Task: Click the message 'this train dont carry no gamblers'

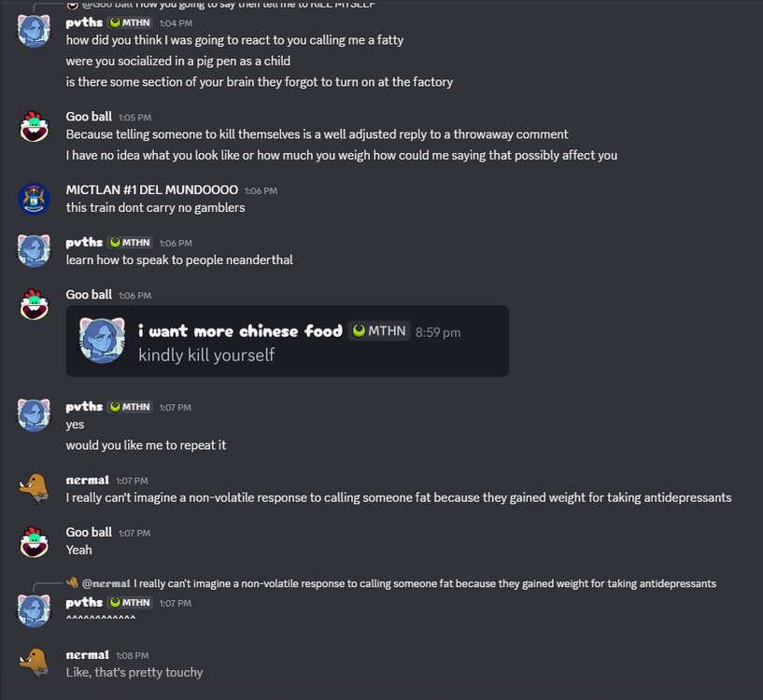Action: 155,208
